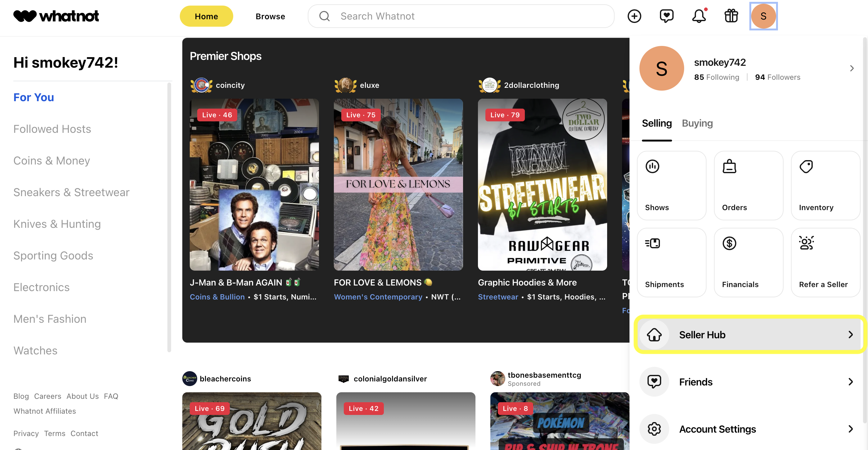Open the Refer a Seller tile

[825, 262]
